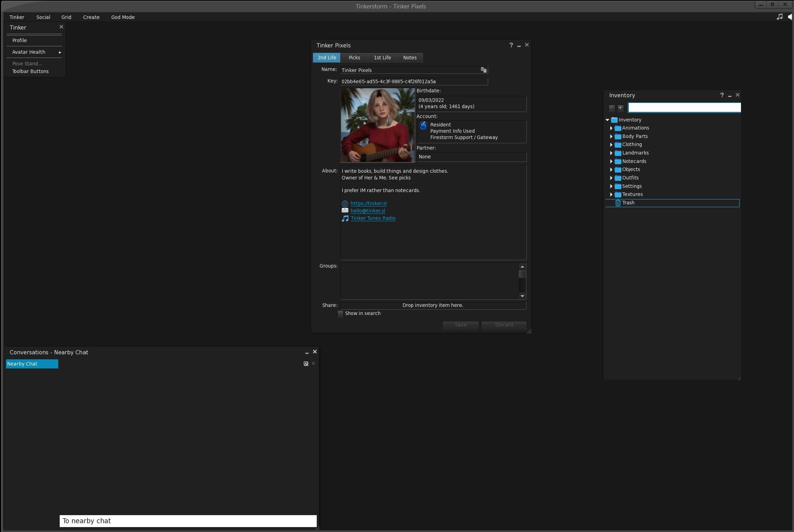Switch to the Picks tab
The width and height of the screenshot is (794, 532).
354,58
